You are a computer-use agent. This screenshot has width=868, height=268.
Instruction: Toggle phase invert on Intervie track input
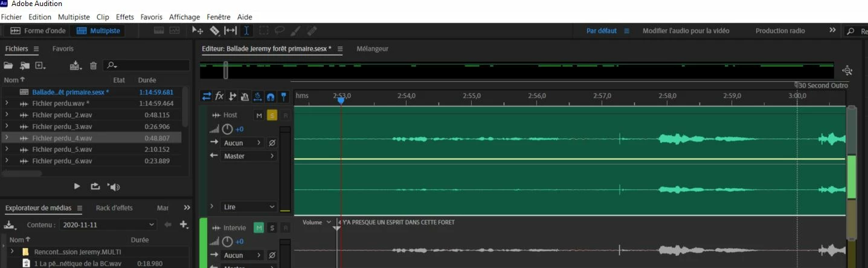pos(272,255)
